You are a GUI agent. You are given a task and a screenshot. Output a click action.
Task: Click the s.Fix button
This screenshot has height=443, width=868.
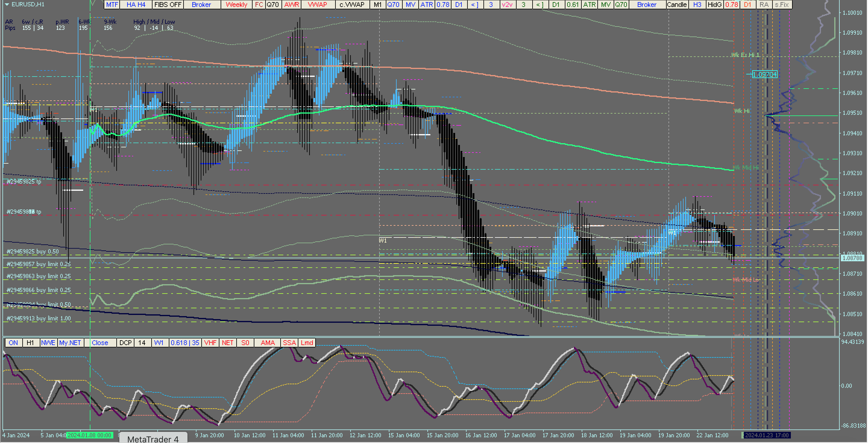[x=782, y=5]
